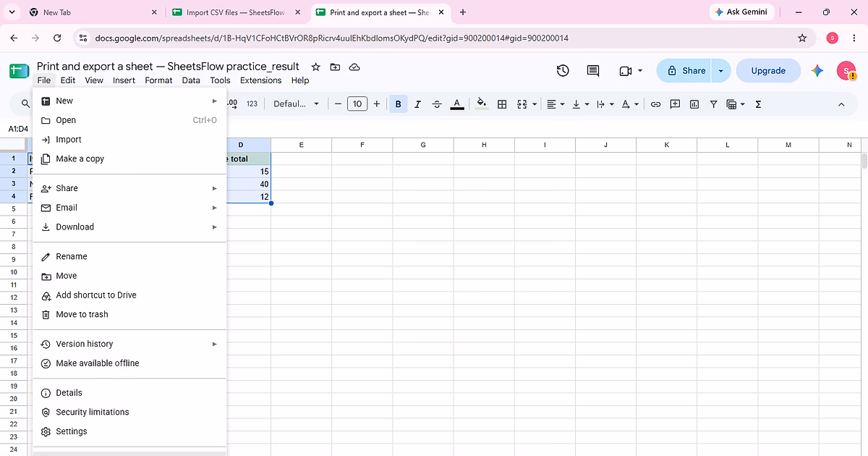
Task: Reload the page in Chrome
Action: 57,38
